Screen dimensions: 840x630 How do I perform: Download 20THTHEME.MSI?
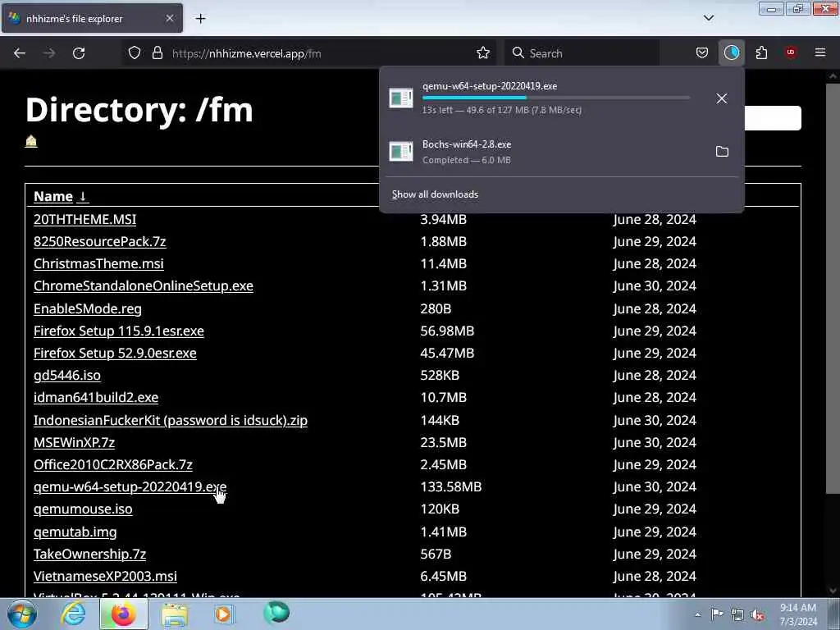[x=84, y=220]
